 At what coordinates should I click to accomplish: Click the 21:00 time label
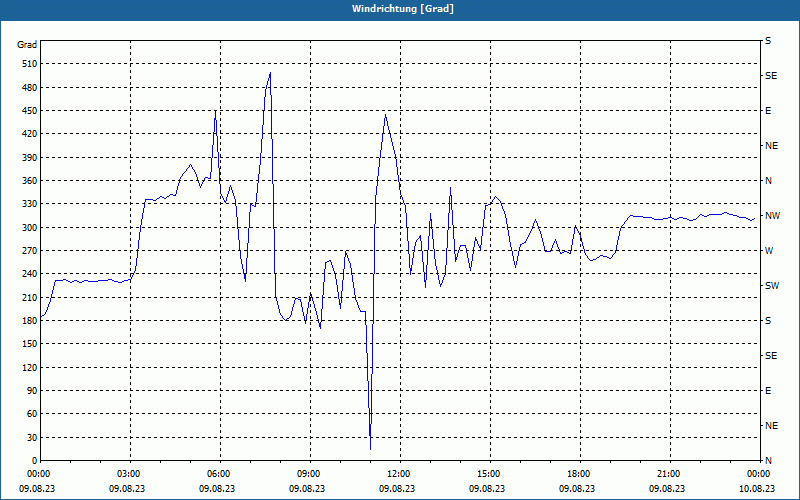(667, 474)
